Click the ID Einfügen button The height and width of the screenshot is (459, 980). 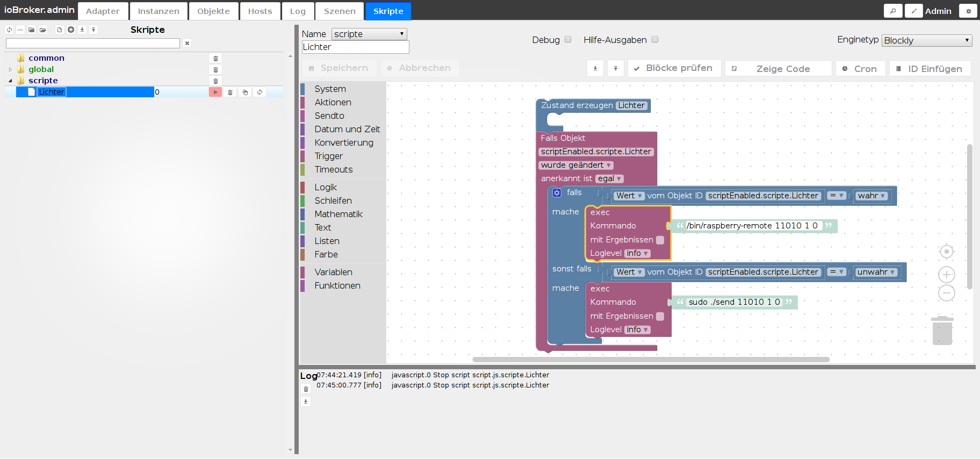[x=930, y=69]
